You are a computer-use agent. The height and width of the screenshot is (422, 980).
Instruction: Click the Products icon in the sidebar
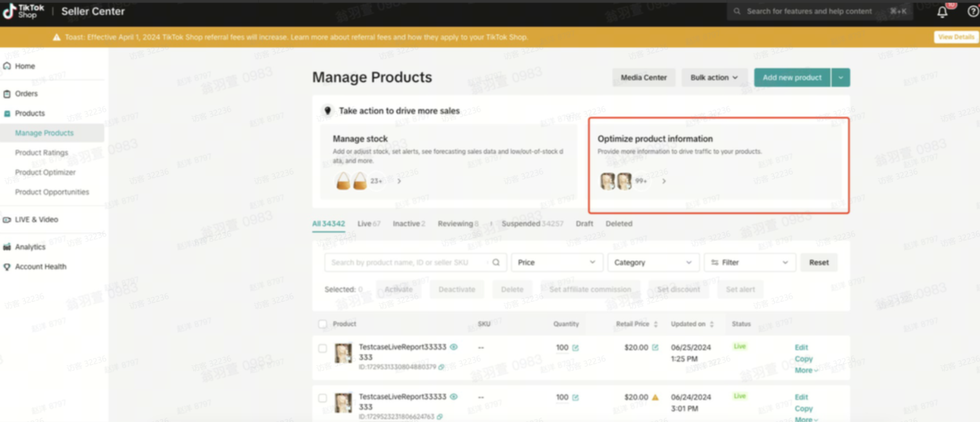coord(7,113)
